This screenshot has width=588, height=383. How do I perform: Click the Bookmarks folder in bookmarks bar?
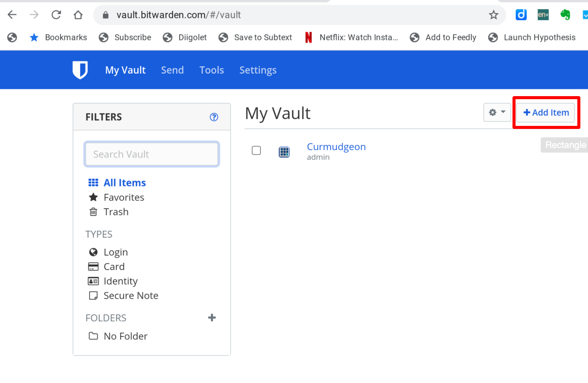[58, 37]
